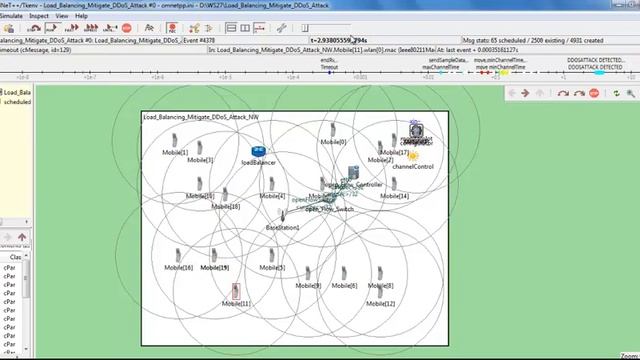
Task: Click the zoom magnifier in canvas toolbar
Action: tap(631, 93)
